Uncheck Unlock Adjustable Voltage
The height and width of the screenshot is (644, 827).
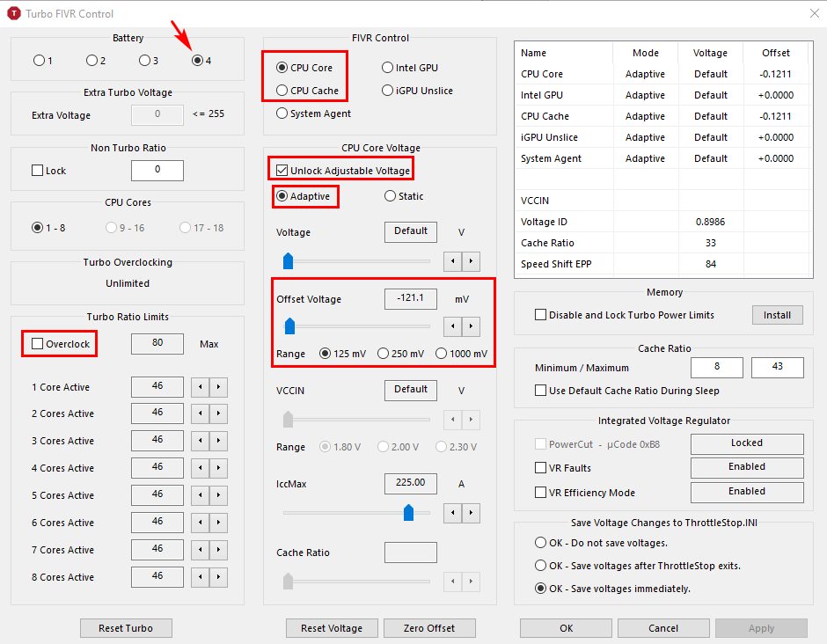tap(343, 171)
